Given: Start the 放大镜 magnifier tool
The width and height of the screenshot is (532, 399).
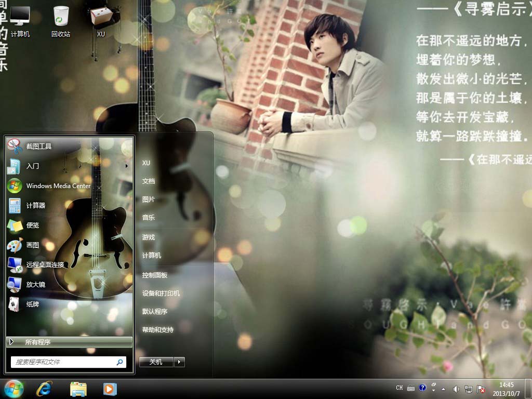Looking at the screenshot, I should pos(35,285).
